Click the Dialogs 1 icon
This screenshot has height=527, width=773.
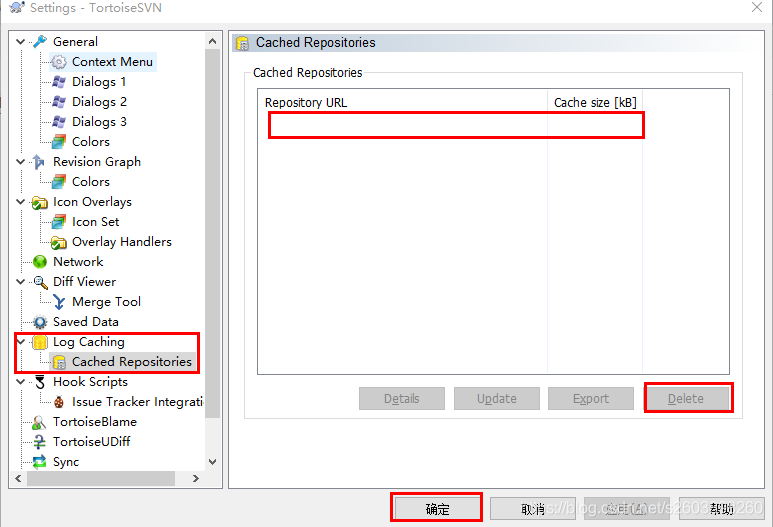pos(59,82)
